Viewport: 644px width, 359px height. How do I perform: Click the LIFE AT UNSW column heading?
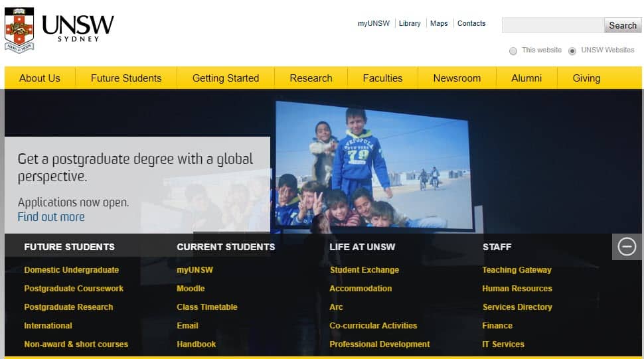point(362,247)
